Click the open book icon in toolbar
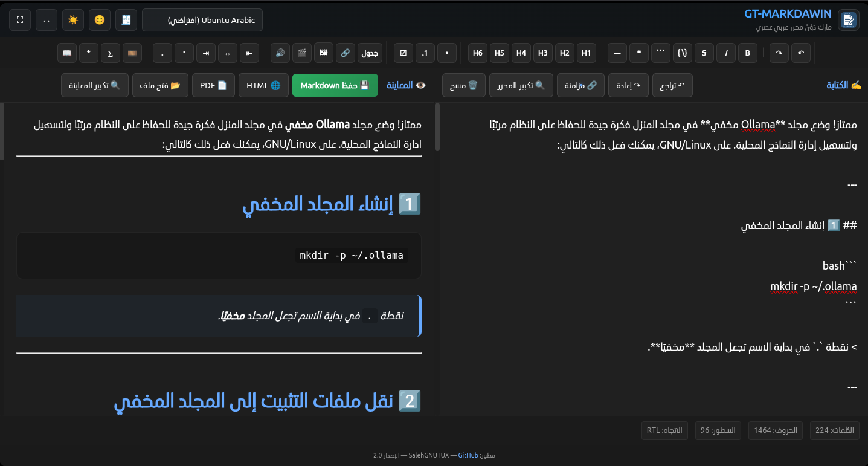Image resolution: width=868 pixels, height=466 pixels. (x=67, y=53)
